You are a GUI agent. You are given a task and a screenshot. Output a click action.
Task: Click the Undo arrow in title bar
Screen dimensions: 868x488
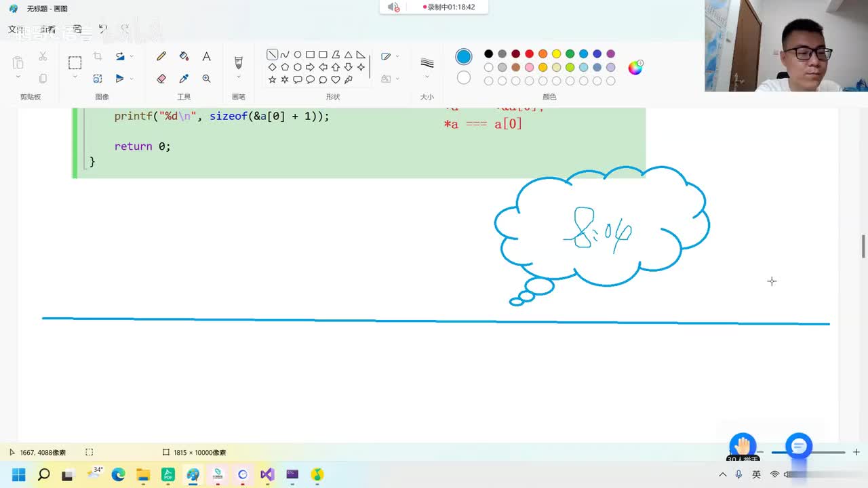click(x=102, y=29)
